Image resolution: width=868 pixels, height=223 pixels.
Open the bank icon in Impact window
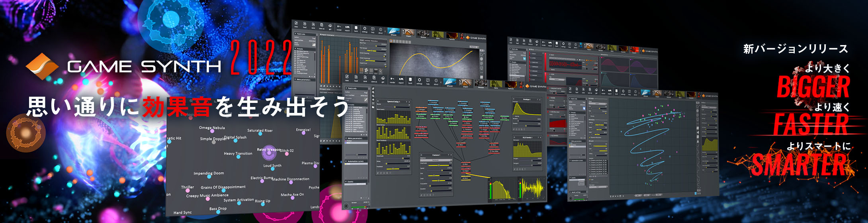click(x=356, y=28)
